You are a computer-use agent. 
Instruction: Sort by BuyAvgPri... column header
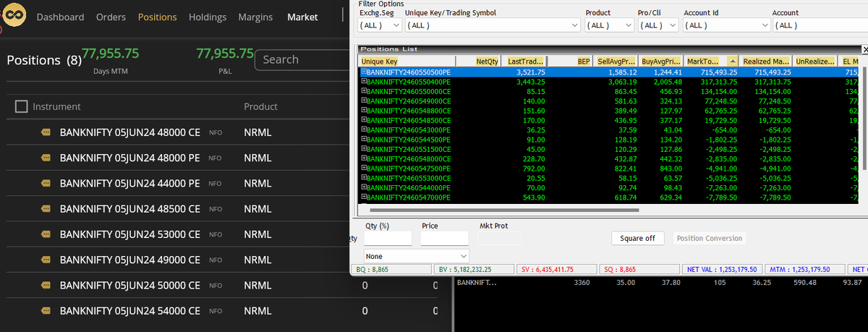pyautogui.click(x=661, y=62)
